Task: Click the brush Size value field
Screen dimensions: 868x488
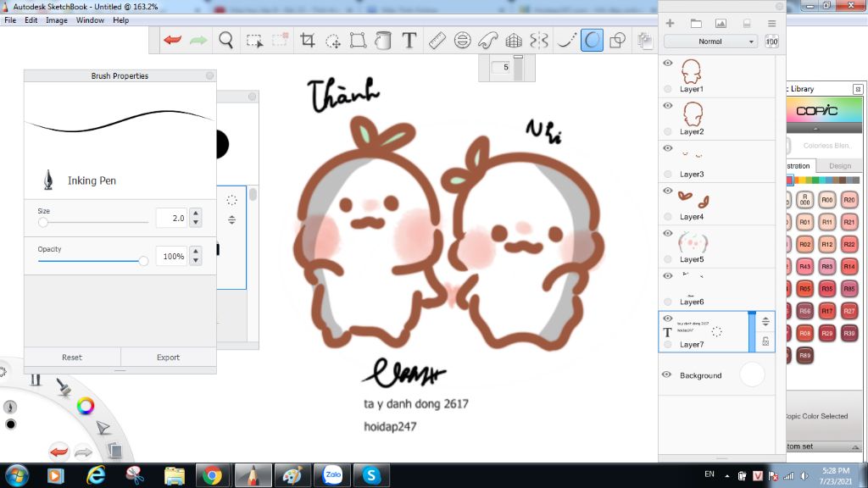Action: [x=171, y=218]
